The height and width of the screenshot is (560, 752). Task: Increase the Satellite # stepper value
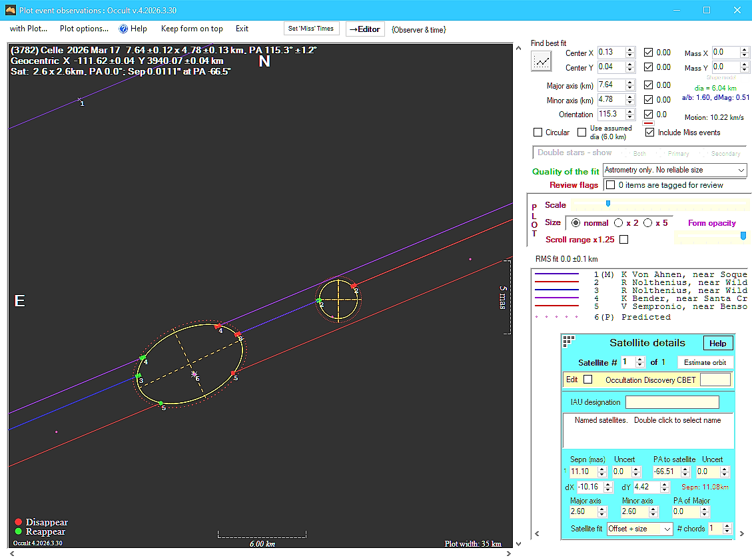(x=640, y=360)
